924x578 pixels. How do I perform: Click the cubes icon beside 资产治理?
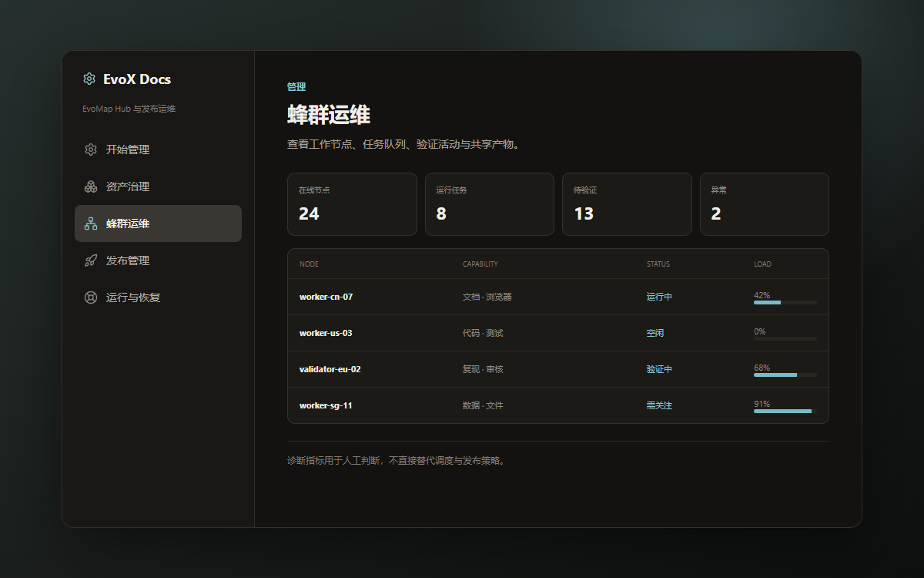pos(91,187)
